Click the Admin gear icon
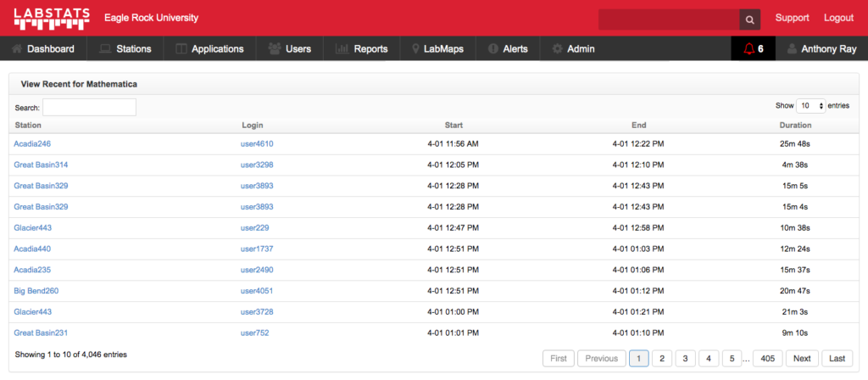This screenshot has height=380, width=868. tap(558, 48)
